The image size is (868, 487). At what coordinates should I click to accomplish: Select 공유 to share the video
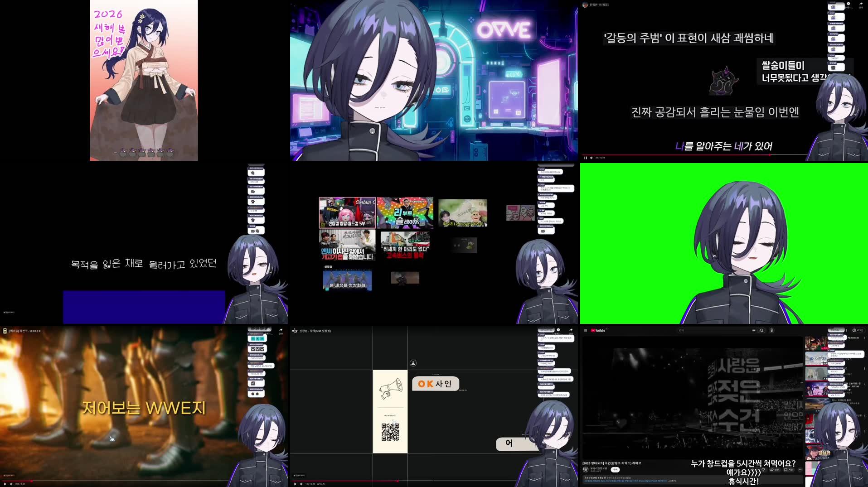pos(774,470)
